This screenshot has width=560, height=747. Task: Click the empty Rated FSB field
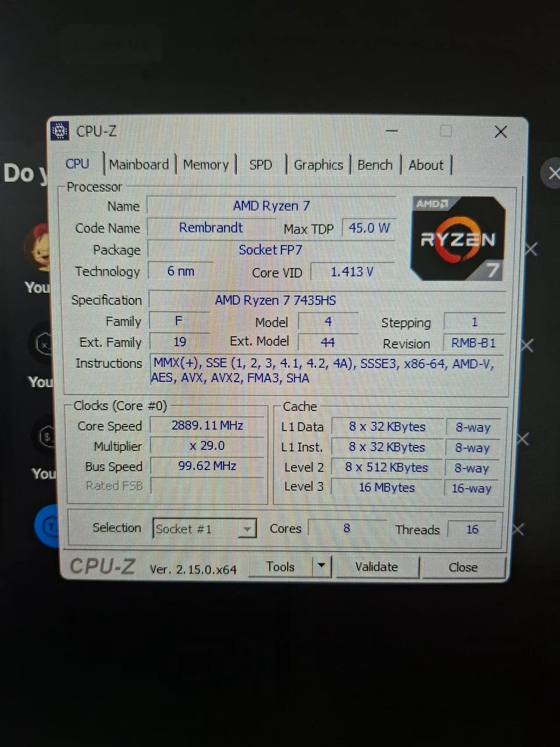point(207,486)
